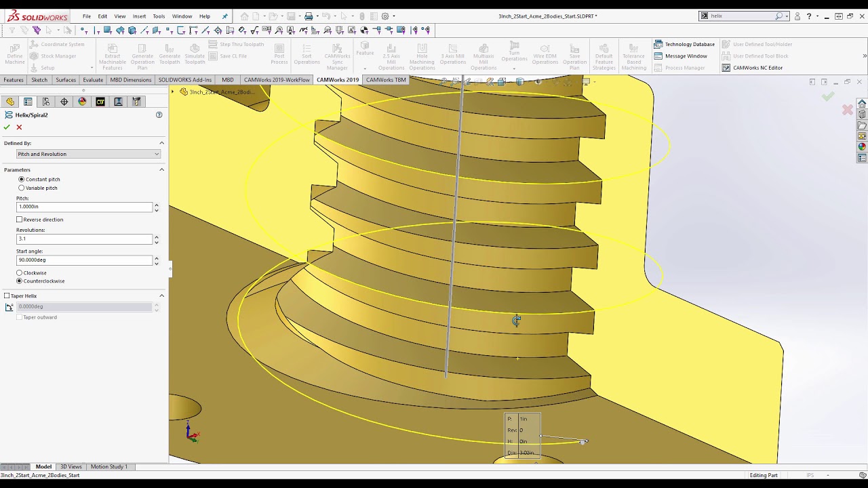Open Appearances color ball in task pane

point(862,147)
